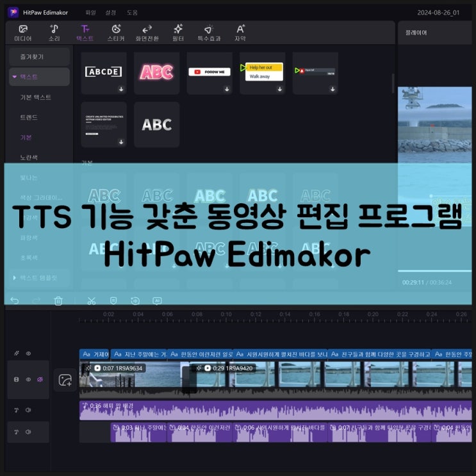Click the 0:20 mark on timeline ruler

(373, 314)
